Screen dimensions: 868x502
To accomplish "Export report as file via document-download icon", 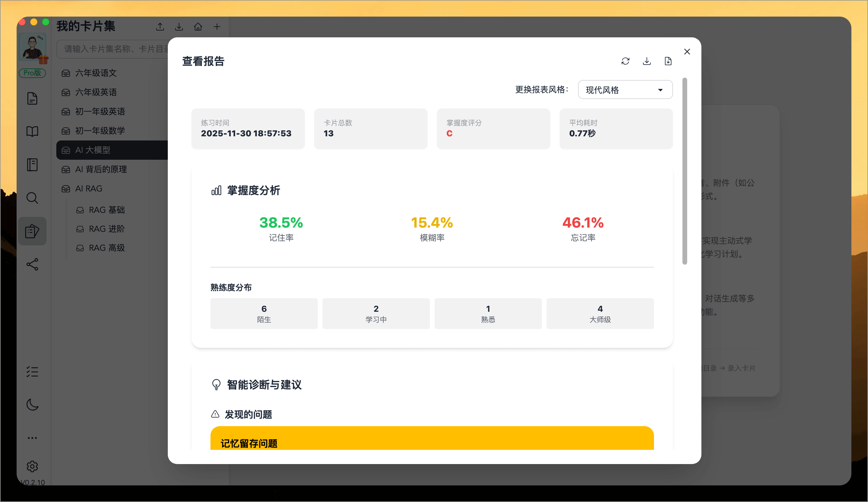I will pos(668,61).
